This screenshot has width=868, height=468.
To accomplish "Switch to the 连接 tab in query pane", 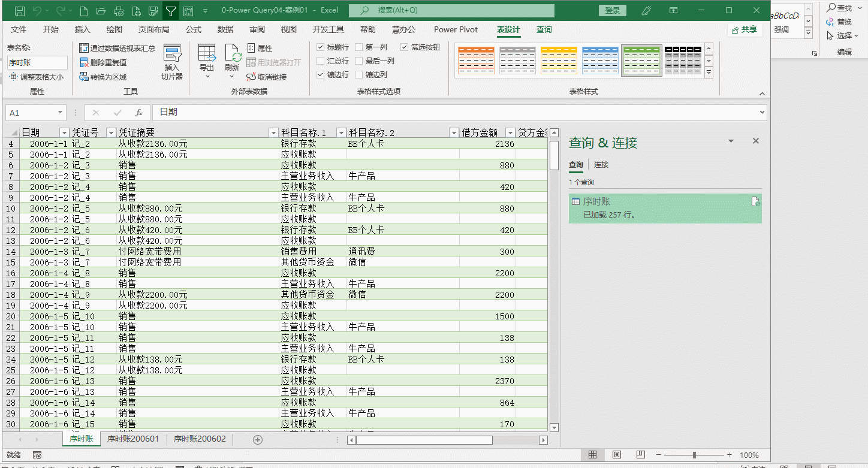I will [x=601, y=165].
